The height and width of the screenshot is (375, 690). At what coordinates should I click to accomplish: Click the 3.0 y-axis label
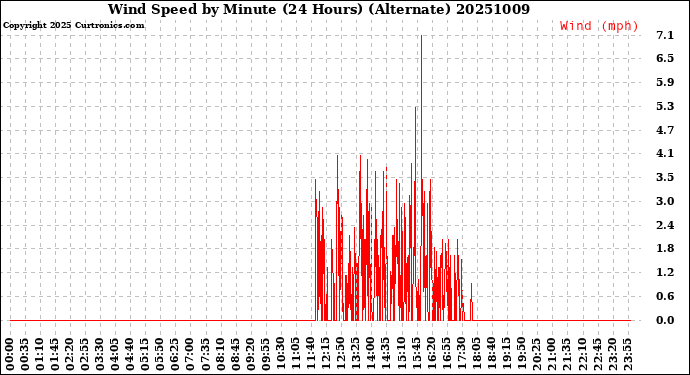coord(665,201)
